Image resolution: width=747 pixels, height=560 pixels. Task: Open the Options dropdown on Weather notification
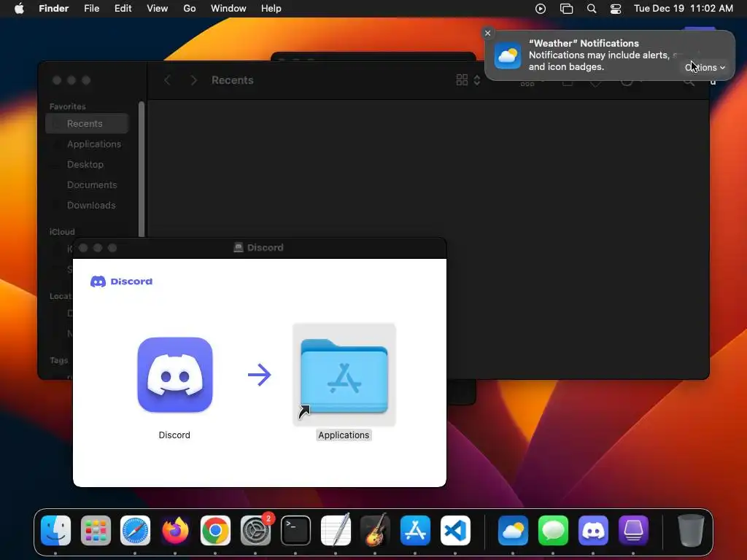click(705, 67)
